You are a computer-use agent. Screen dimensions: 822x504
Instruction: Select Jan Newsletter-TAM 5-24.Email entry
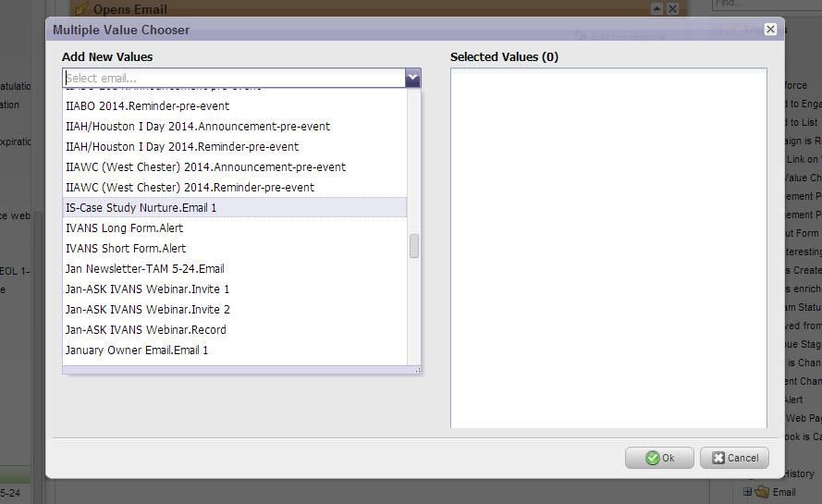tap(145, 269)
